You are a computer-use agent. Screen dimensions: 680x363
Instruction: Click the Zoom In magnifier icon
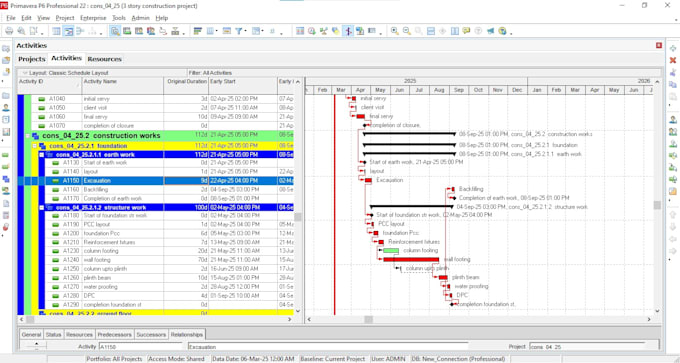395,31
